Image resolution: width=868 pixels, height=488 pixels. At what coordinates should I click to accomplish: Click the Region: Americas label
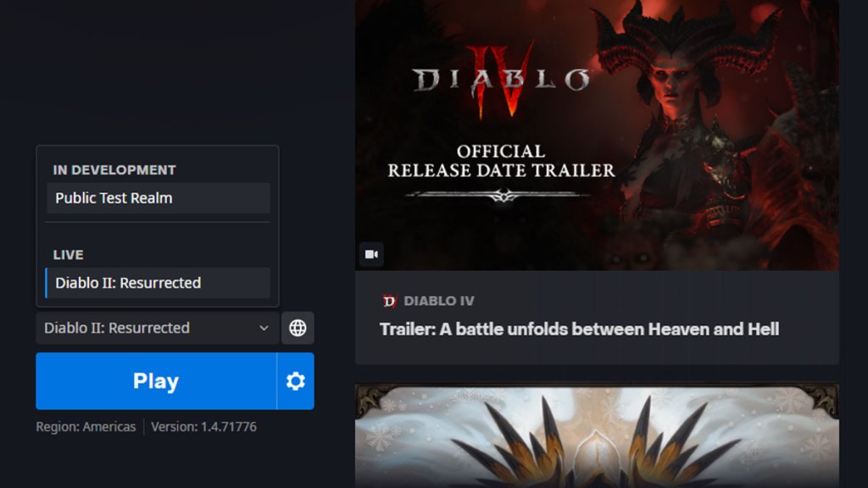(x=86, y=427)
